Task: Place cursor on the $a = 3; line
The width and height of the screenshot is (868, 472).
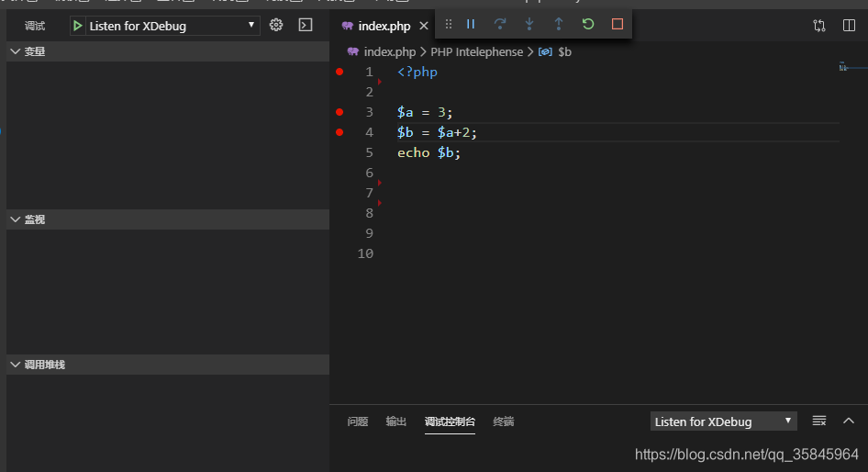Action: (425, 112)
